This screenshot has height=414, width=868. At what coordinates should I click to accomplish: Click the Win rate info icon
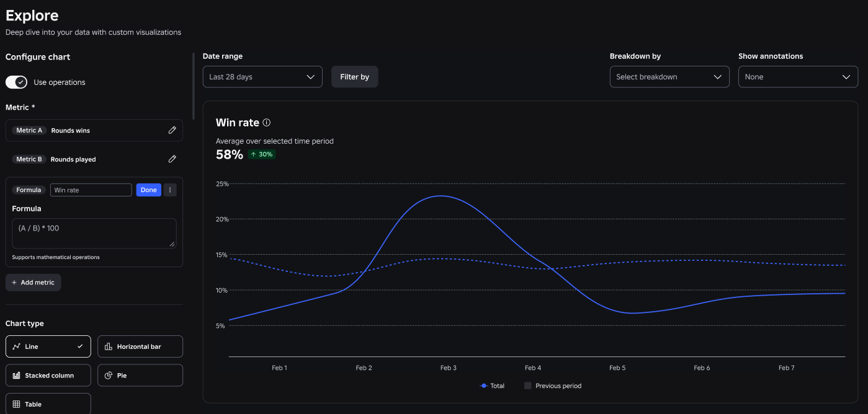pyautogui.click(x=267, y=123)
